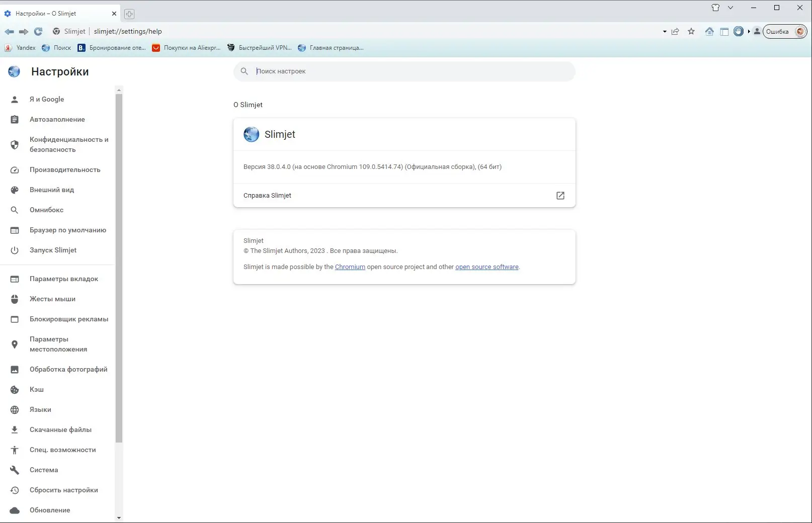Click the О Slimjet section heading
This screenshot has height=523, width=812.
pyautogui.click(x=248, y=105)
